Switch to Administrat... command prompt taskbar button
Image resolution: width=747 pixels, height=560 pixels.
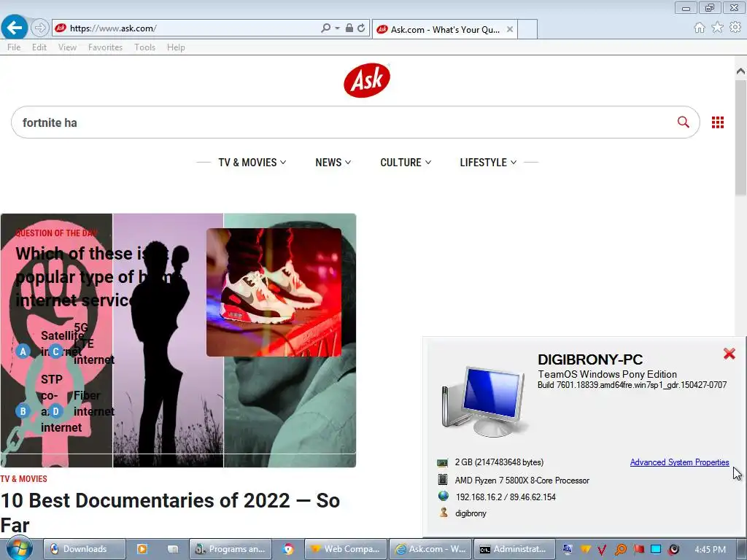click(515, 549)
